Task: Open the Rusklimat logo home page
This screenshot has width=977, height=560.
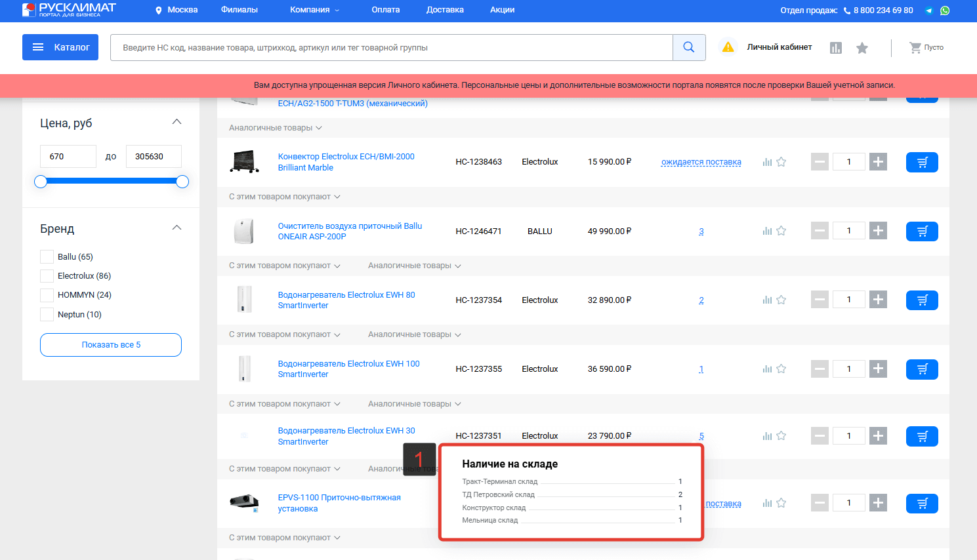Action: 69,10
